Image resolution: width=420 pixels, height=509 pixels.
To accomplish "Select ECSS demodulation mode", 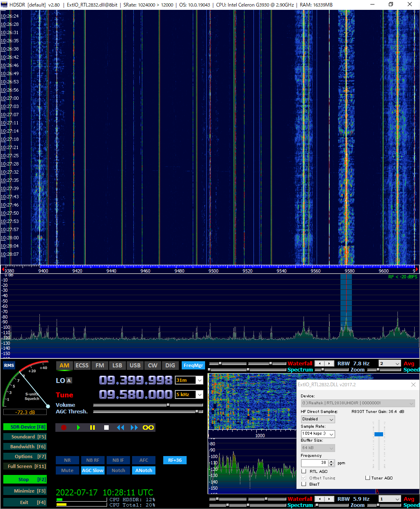I will tap(82, 365).
